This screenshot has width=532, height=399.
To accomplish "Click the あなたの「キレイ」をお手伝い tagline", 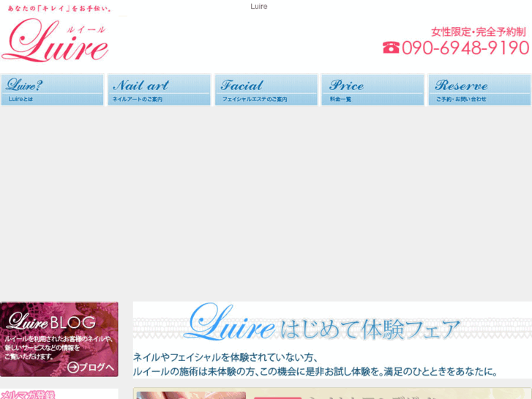I will (x=59, y=9).
